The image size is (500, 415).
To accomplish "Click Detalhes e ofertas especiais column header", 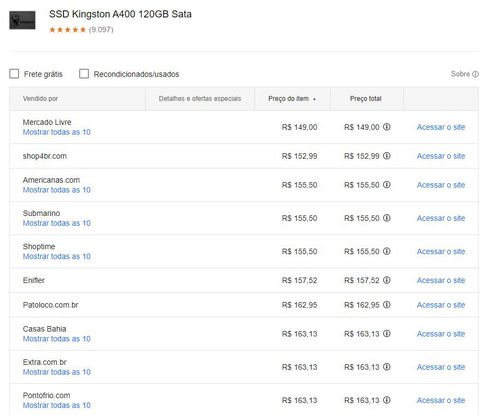I will coord(200,99).
